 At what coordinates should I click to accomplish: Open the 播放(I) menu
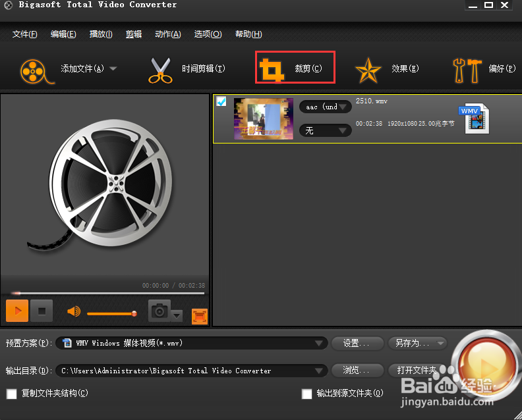click(x=101, y=34)
